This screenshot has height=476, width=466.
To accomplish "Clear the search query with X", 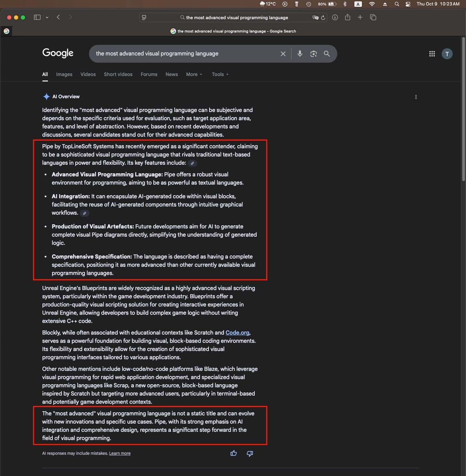I will pos(283,54).
